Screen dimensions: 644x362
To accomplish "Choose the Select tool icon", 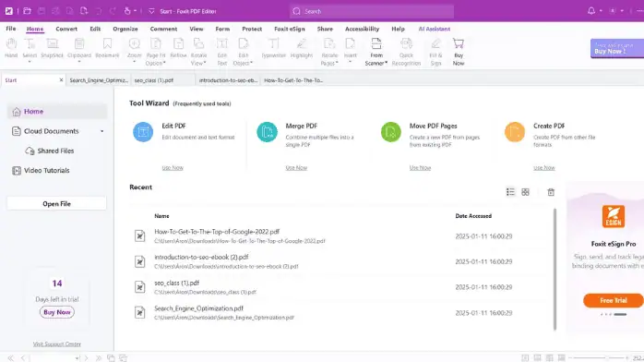I will pyautogui.click(x=30, y=43).
